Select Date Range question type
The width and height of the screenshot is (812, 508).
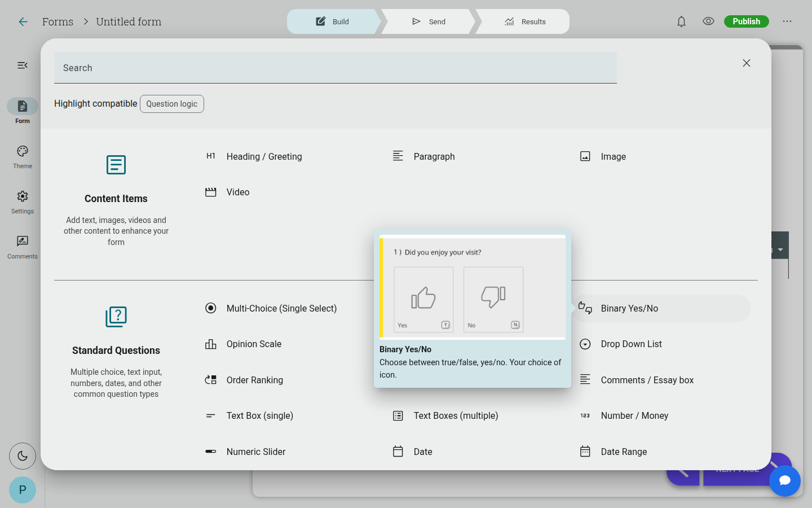(x=661, y=452)
